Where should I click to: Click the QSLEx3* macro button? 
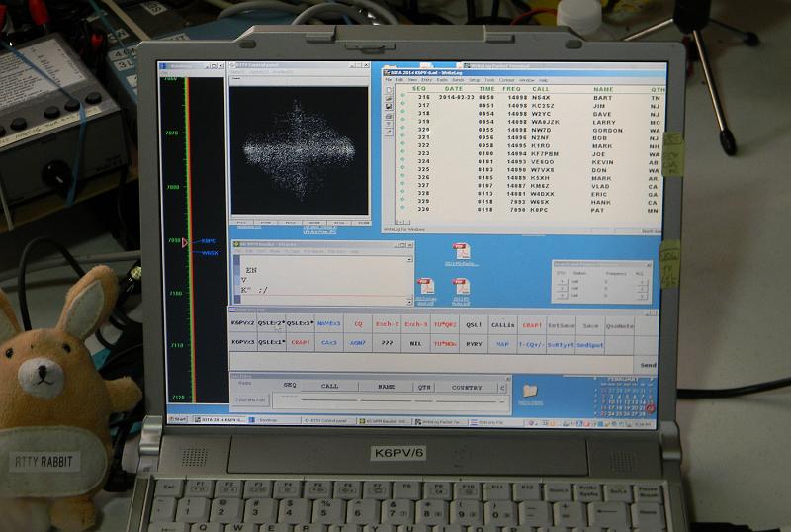300,323
